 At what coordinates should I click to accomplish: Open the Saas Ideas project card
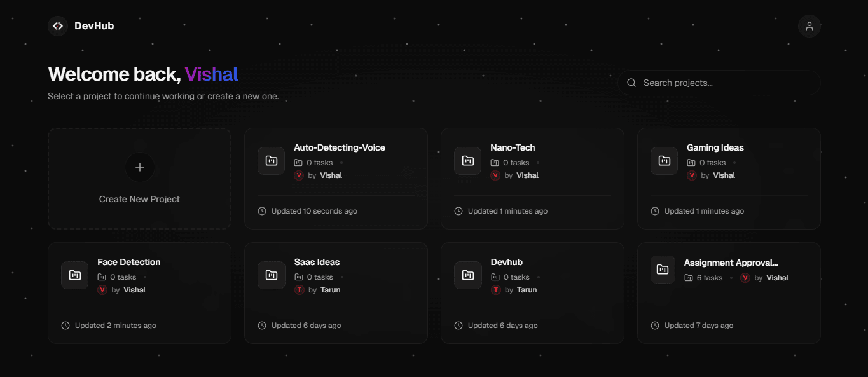(x=336, y=293)
